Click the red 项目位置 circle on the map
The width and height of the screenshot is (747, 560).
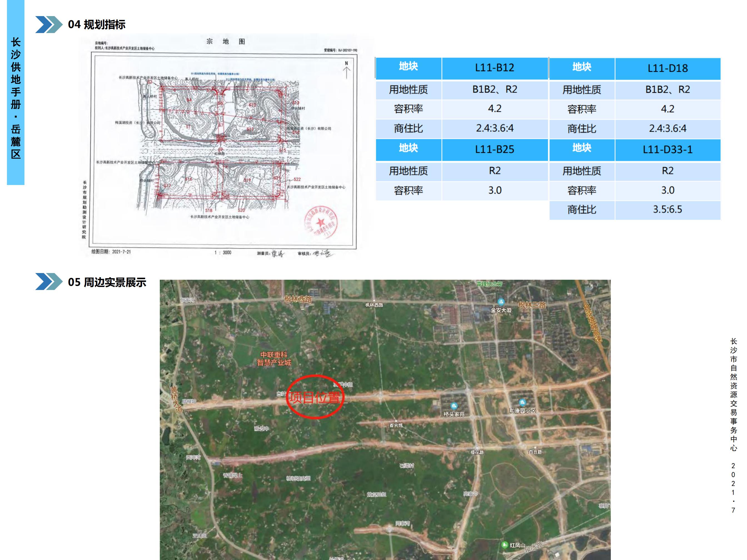315,397
